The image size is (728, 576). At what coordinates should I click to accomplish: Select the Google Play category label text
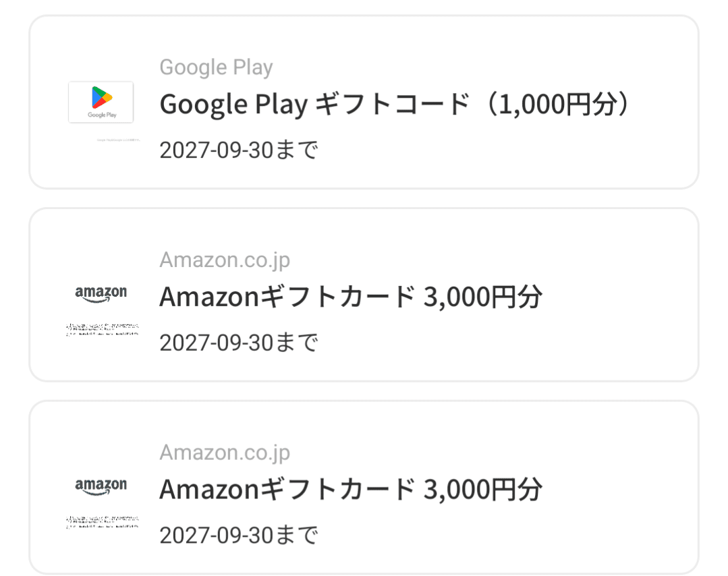click(x=216, y=67)
